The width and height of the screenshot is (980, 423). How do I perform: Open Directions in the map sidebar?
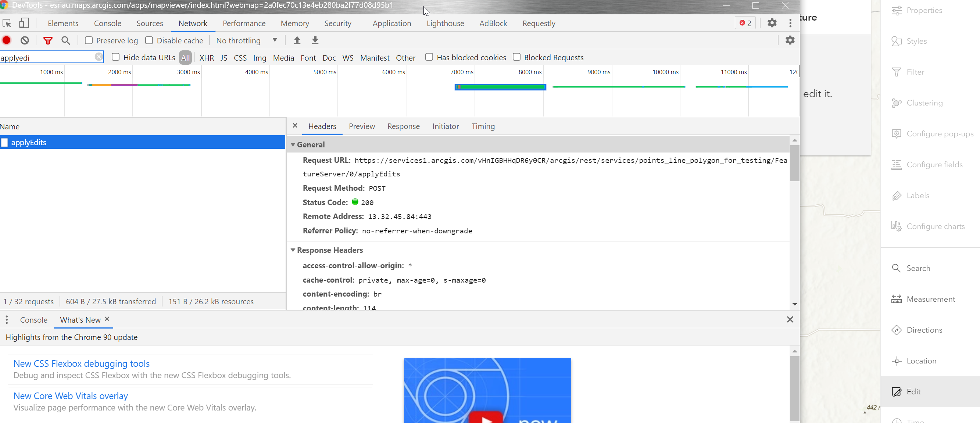924,330
